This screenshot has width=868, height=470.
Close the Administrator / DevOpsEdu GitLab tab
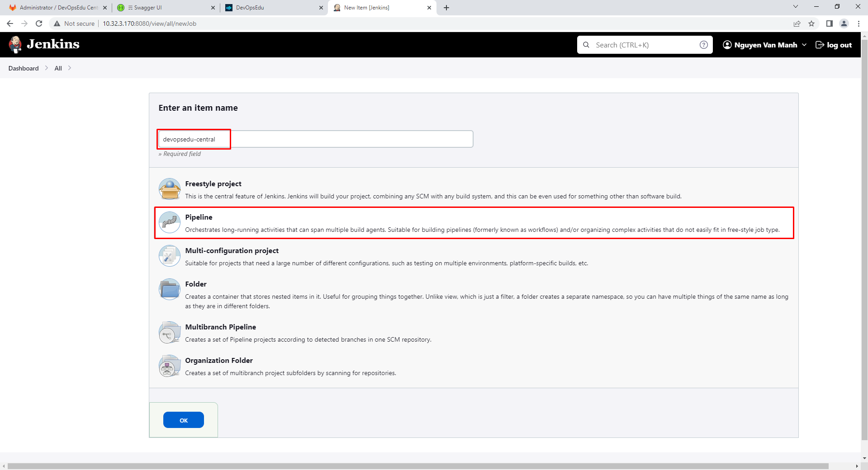pyautogui.click(x=105, y=8)
